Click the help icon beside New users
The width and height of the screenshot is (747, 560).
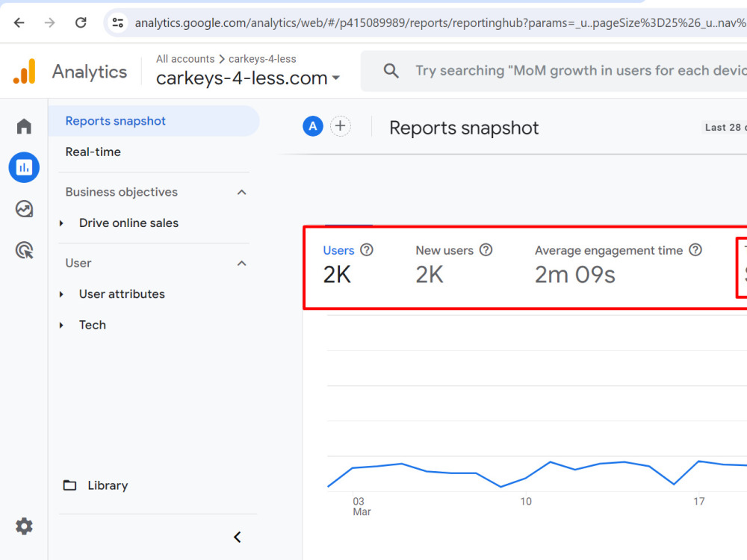(486, 249)
